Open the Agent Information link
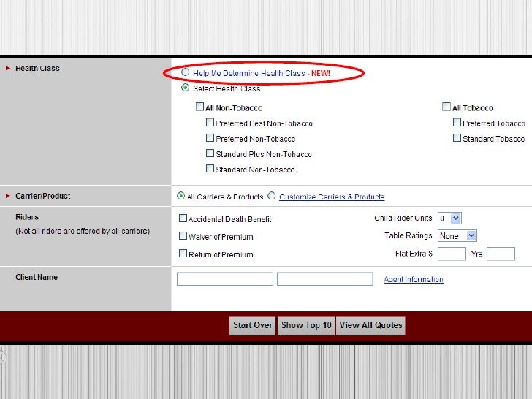The image size is (532, 399). click(414, 279)
